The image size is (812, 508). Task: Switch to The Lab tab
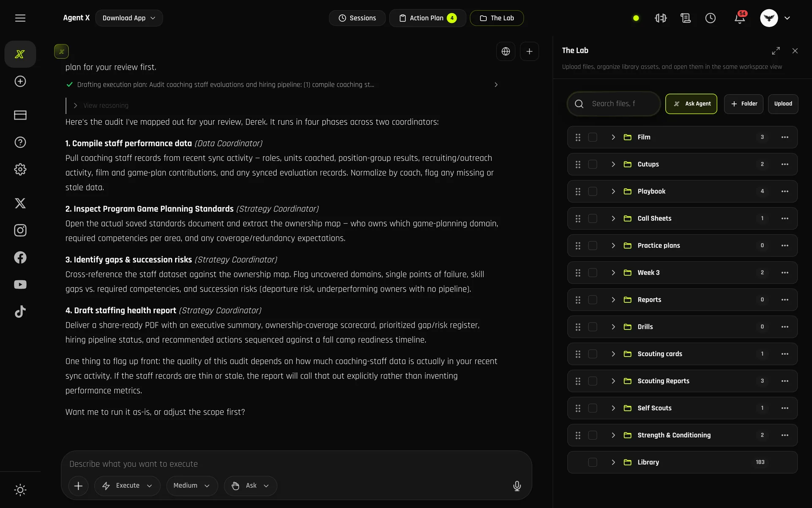(x=497, y=18)
